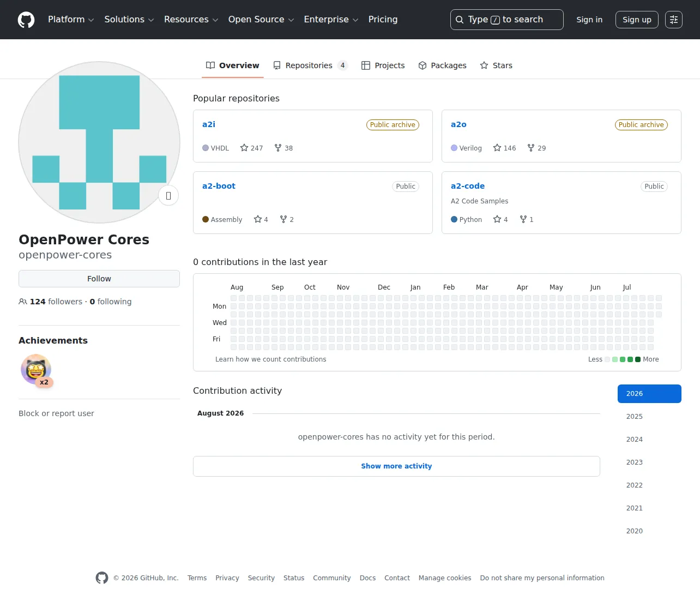Go to the Projects tab
This screenshot has height=607, width=700.
click(x=383, y=65)
